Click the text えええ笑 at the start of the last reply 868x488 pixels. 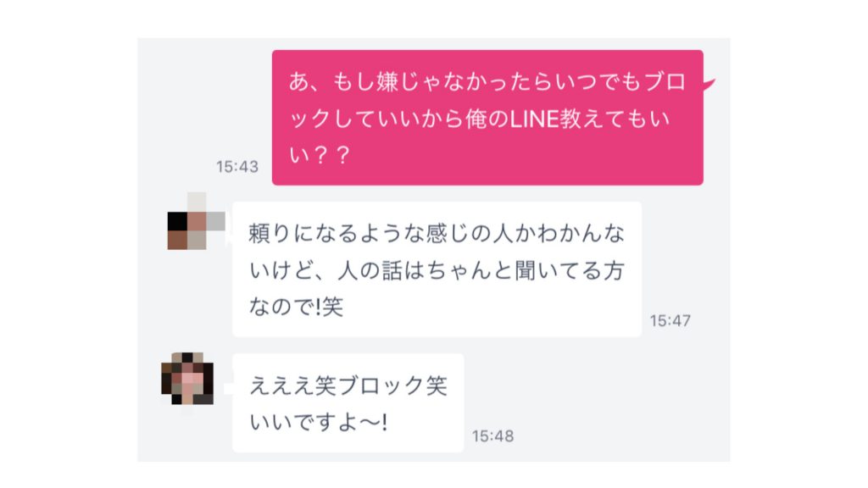coord(292,385)
